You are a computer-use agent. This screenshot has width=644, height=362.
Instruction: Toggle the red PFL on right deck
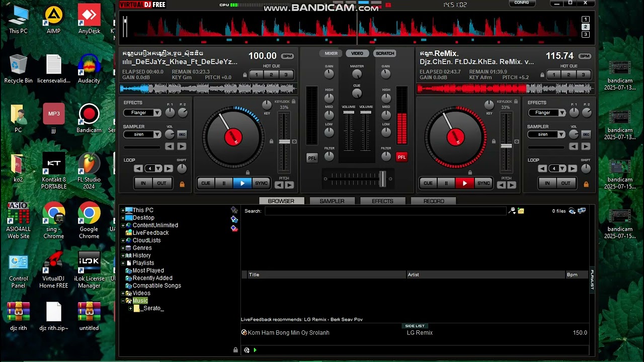401,157
